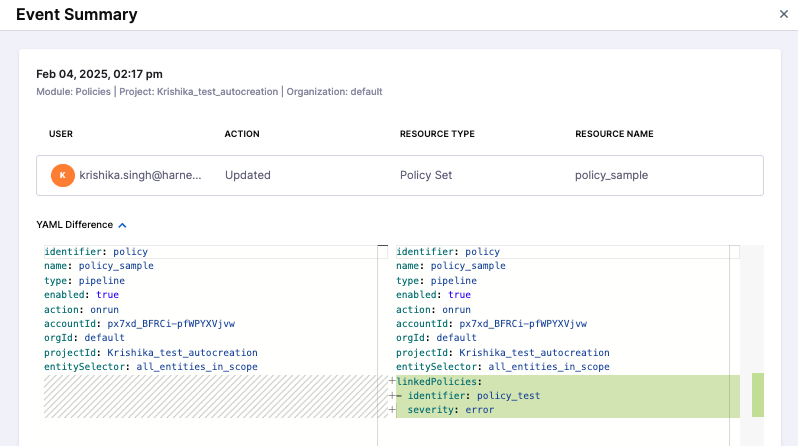Click the plus marker beside added identifier line
This screenshot has height=446, width=798.
pos(391,396)
